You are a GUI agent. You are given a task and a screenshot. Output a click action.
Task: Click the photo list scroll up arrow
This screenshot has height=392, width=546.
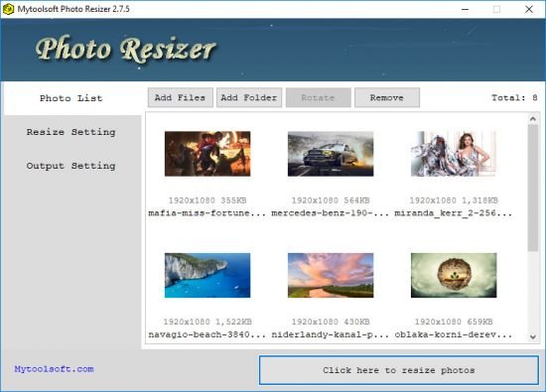533,119
